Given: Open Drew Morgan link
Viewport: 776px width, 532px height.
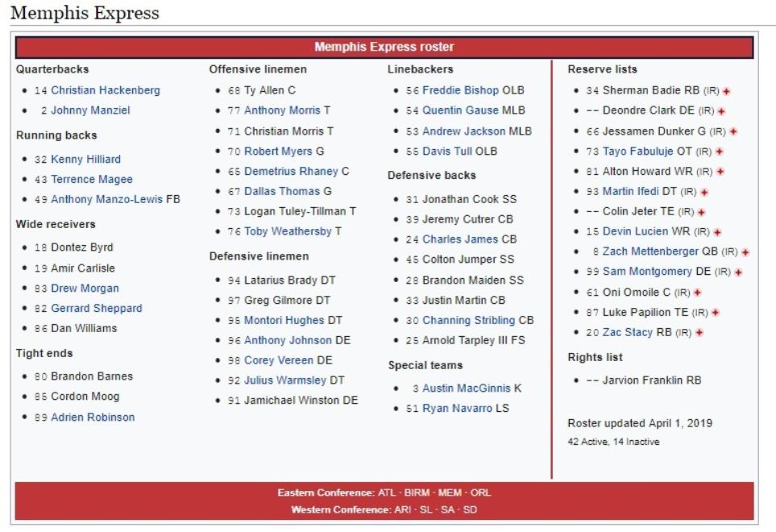Looking at the screenshot, I should click(x=85, y=289).
